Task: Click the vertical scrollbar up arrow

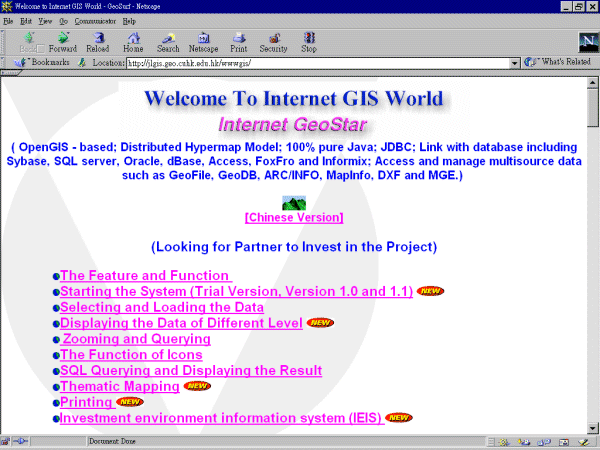Action: pos(593,82)
